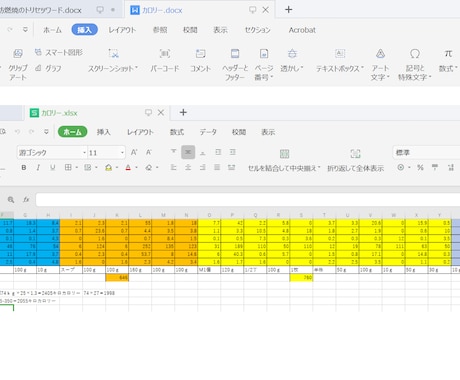
Task: Click the アート文字 icon
Action: click(380, 53)
